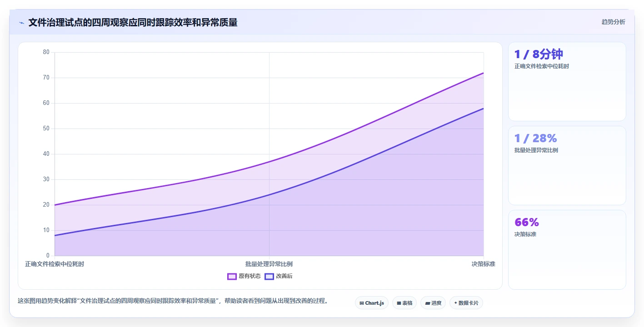The width and height of the screenshot is (644, 327).
Task: Click the 改善后 legend text
Action: click(284, 276)
